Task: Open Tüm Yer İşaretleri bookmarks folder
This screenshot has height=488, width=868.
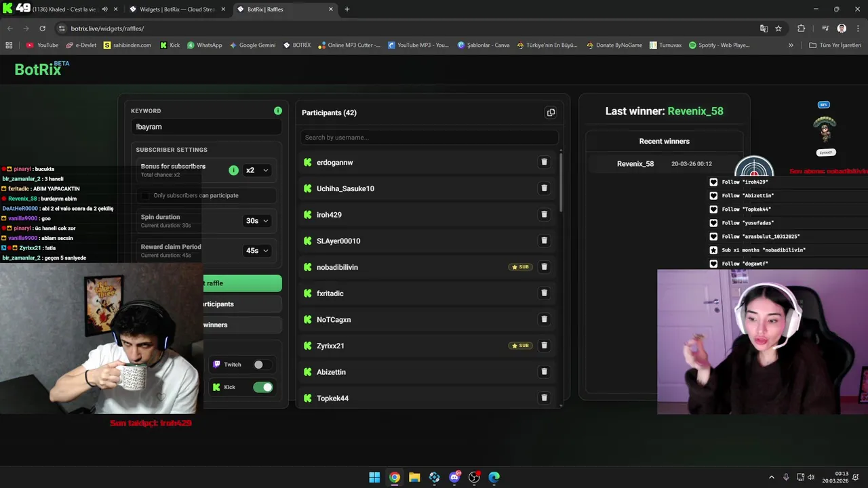Action: tap(835, 45)
